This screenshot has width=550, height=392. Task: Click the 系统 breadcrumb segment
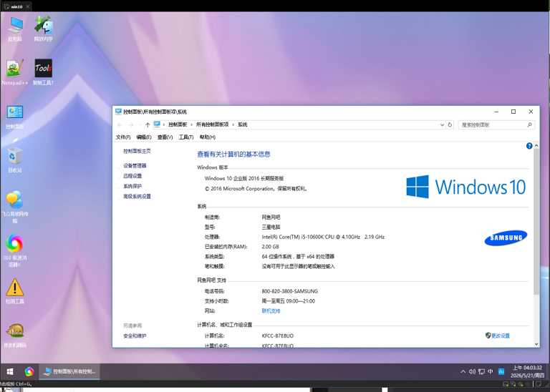coord(242,124)
